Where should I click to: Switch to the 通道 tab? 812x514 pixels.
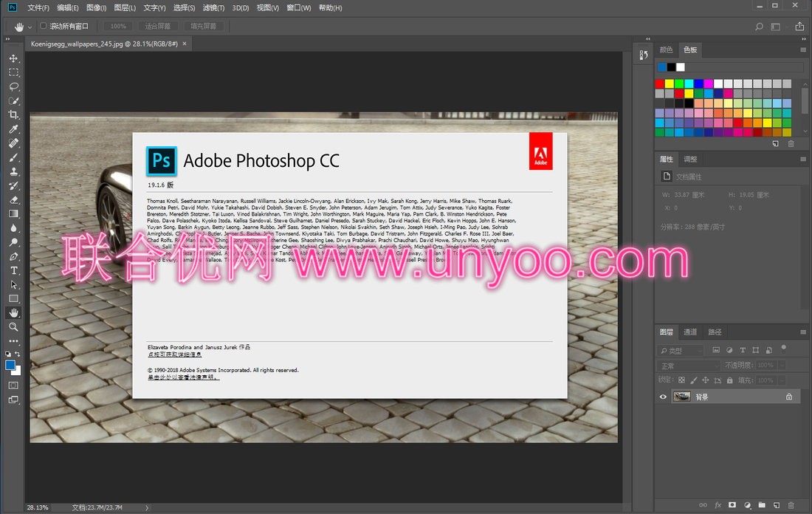[x=690, y=332]
